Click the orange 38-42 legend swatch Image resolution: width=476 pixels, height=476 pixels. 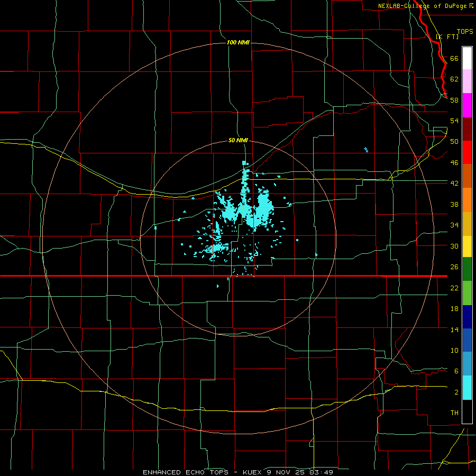click(x=467, y=200)
